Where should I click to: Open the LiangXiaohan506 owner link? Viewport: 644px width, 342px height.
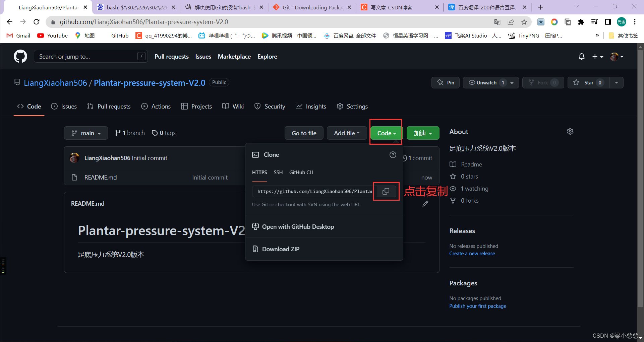point(55,83)
